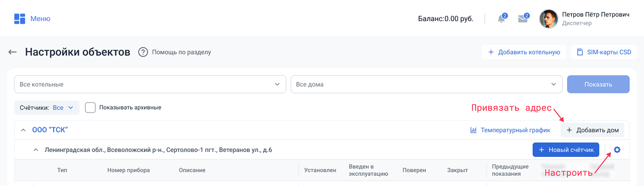Open Температурный график chart link

[510, 130]
